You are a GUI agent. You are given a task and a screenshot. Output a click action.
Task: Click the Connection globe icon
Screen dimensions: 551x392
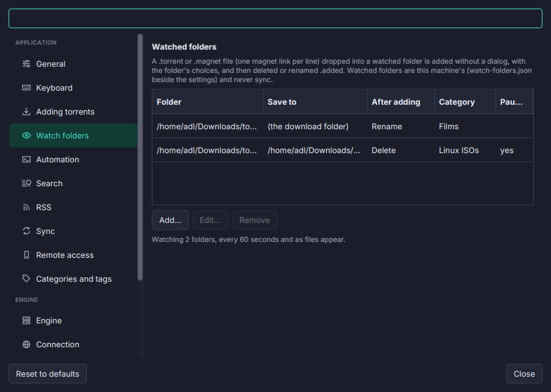point(26,344)
